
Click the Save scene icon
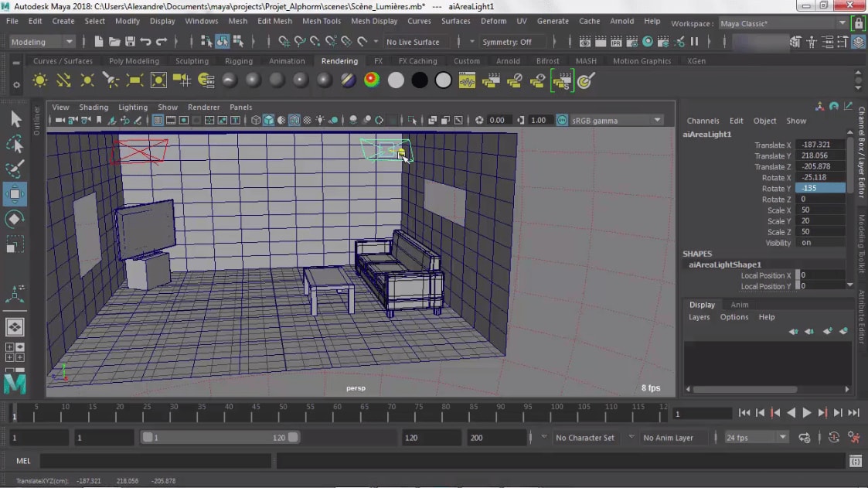(130, 42)
